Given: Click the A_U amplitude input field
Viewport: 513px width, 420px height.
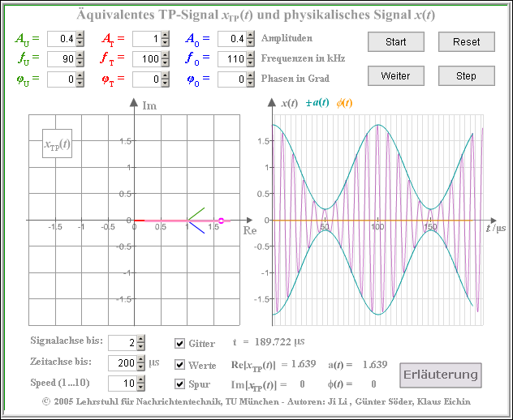Looking at the screenshot, I should coord(62,39).
